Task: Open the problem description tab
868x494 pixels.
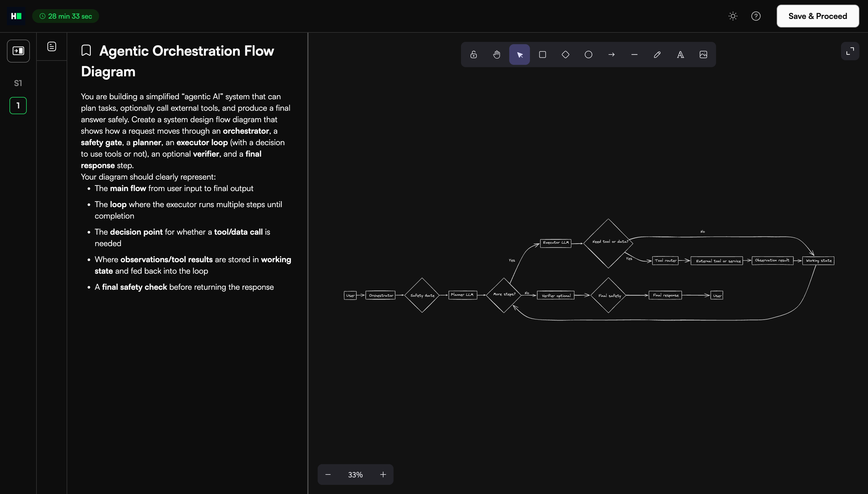Action: point(52,46)
